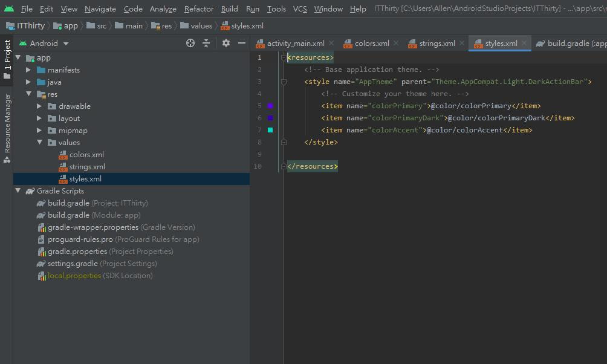607x364 pixels.
Task: Fold the style block at line 3
Action: pyautogui.click(x=283, y=82)
